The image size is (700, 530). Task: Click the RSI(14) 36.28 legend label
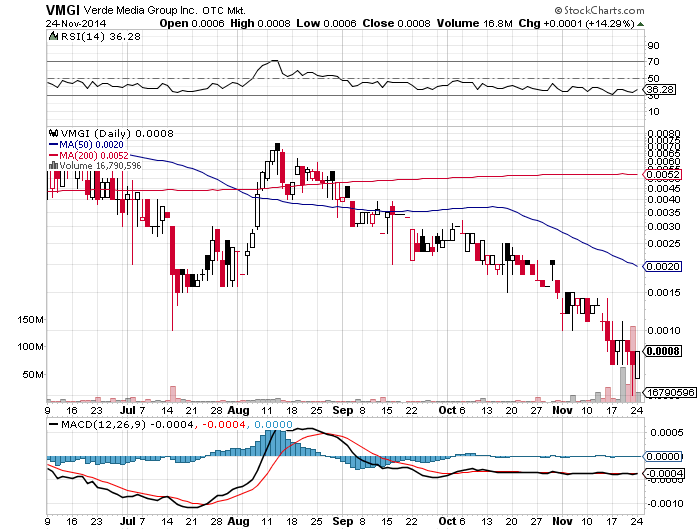(100, 36)
